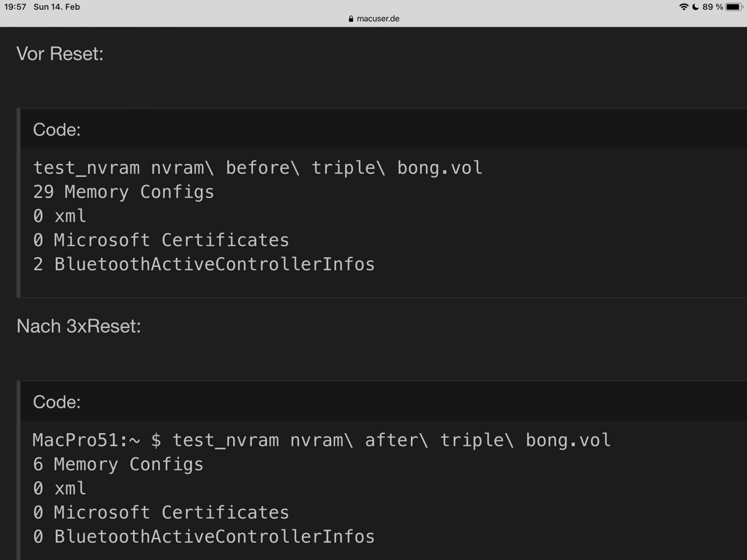
Task: Tap the first 'Code:' block header
Action: 57,130
